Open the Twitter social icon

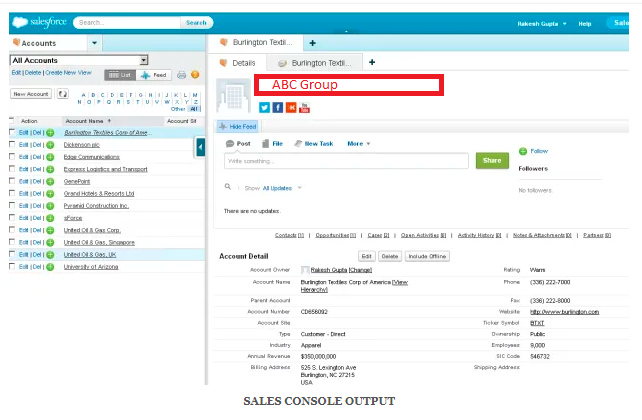coord(264,108)
